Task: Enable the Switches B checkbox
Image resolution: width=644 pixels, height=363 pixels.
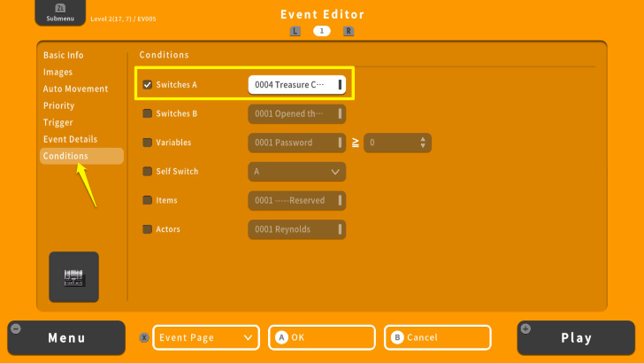Action: [147, 113]
